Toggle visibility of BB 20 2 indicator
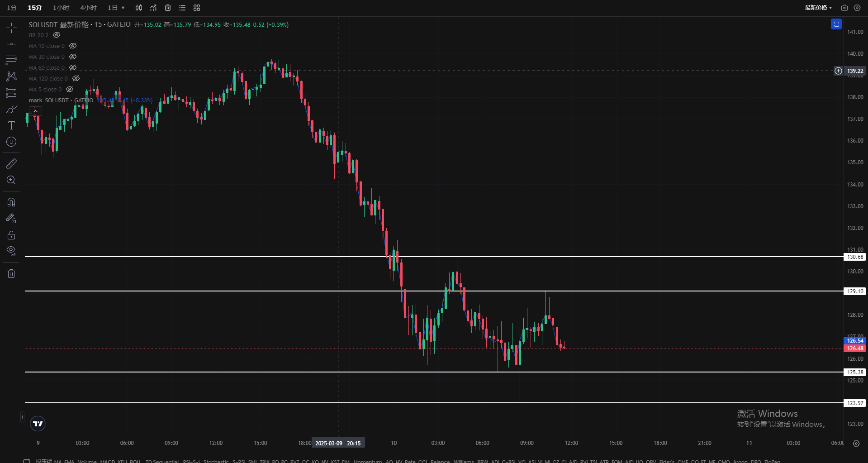This screenshot has width=868, height=463. click(57, 35)
